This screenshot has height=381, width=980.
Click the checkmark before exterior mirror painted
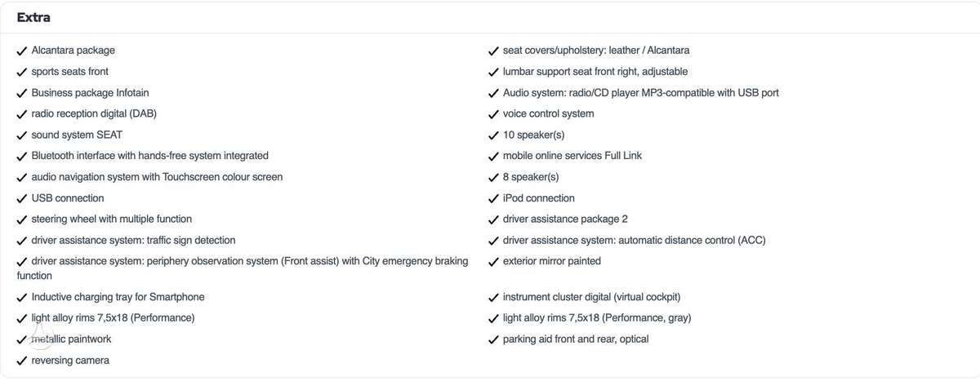494,262
